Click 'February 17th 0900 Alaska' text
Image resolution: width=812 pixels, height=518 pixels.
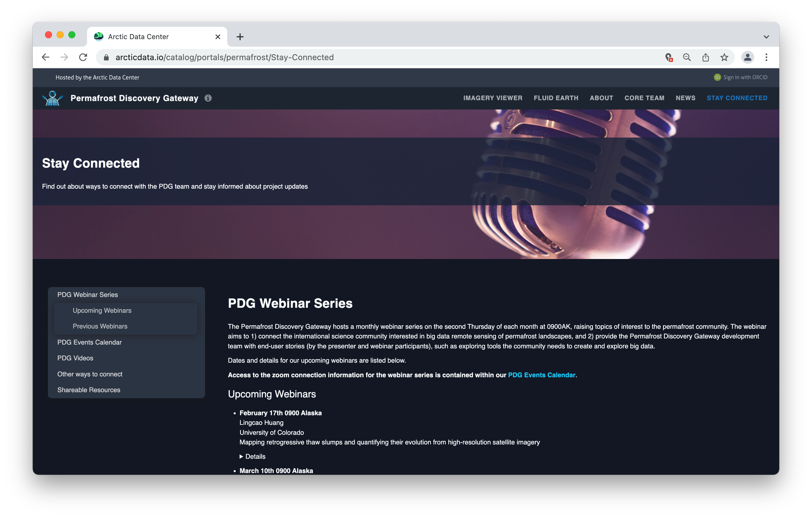tap(281, 413)
